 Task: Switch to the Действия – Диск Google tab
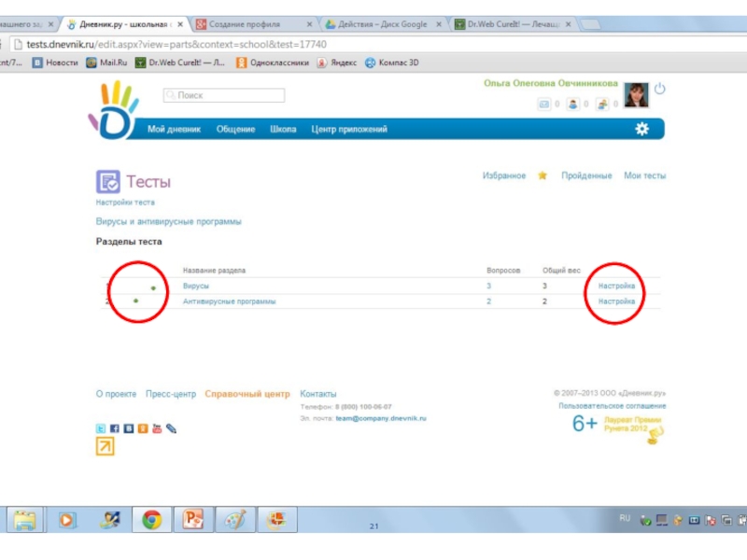[383, 24]
